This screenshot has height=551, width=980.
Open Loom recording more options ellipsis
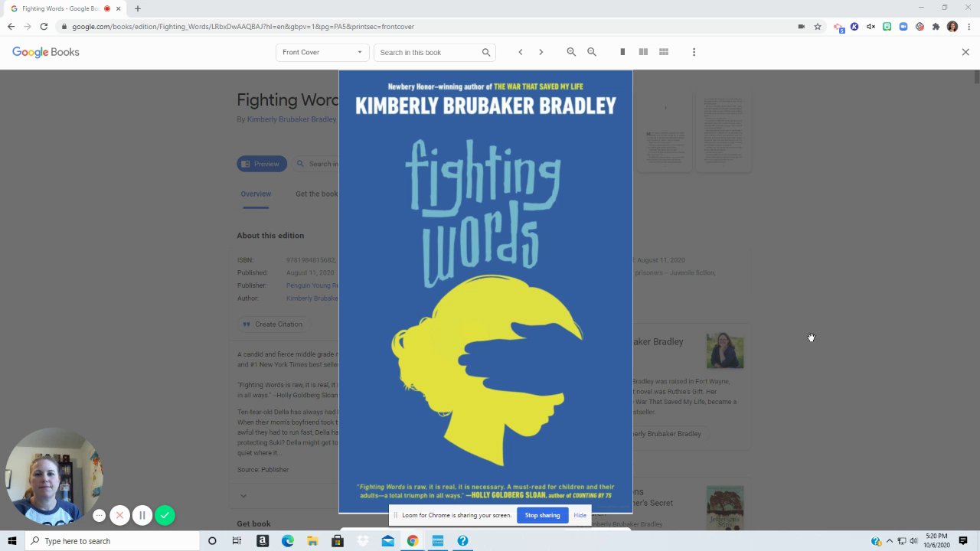click(x=99, y=516)
